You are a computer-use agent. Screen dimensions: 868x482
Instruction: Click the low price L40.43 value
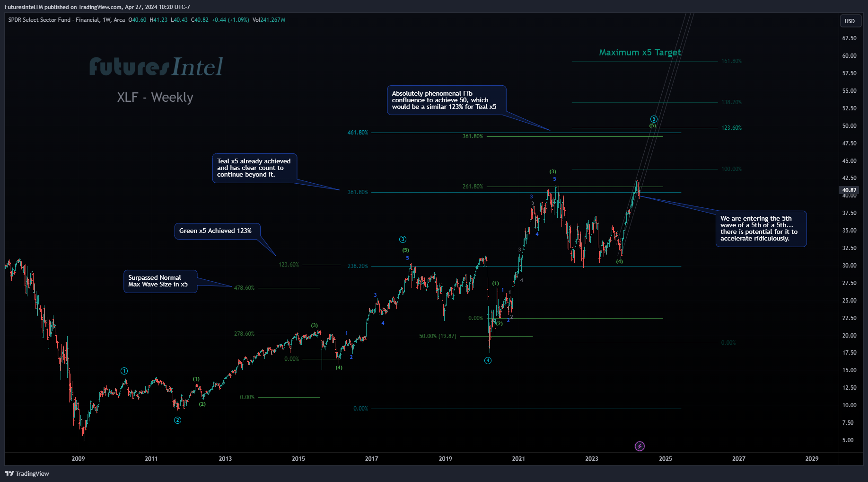179,20
